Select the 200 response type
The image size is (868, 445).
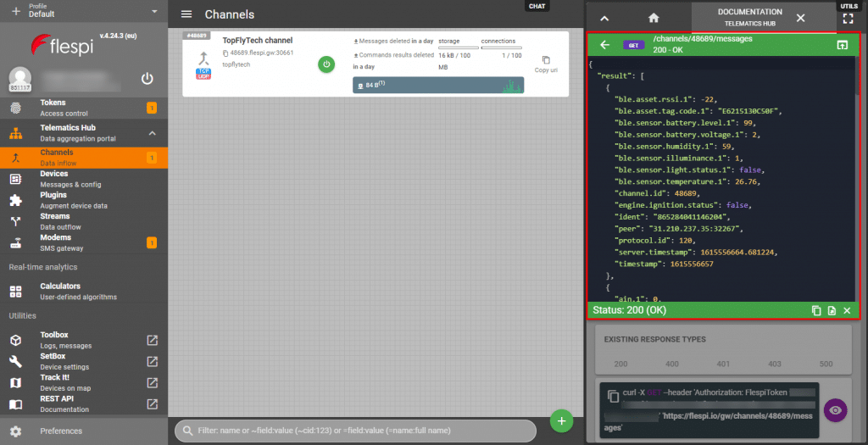[620, 364]
